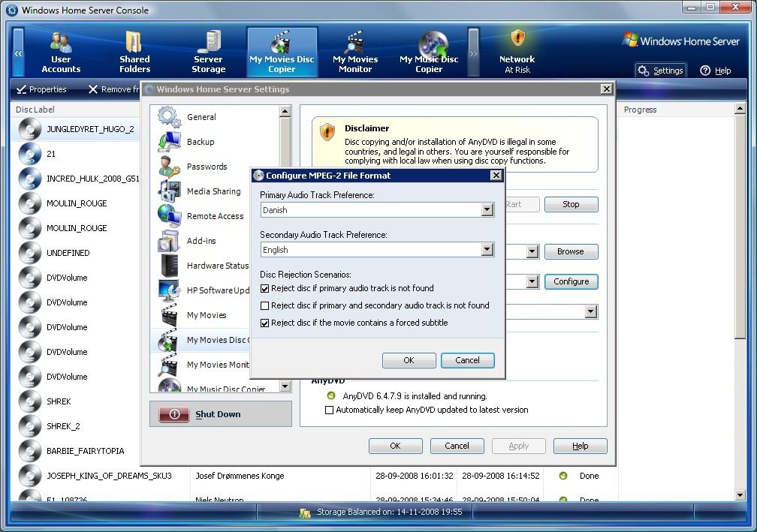This screenshot has width=757, height=532.
Task: Confirm the MPEG-2 File Format dialog with OK
Action: (409, 360)
